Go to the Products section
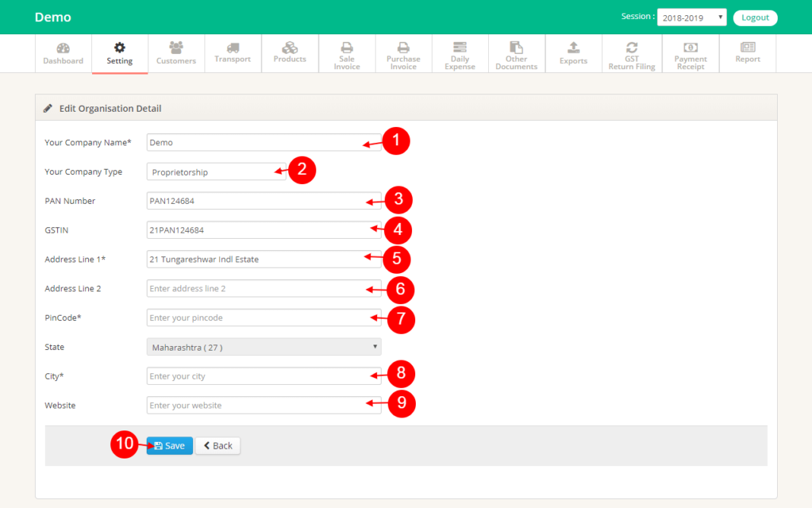 [290, 53]
